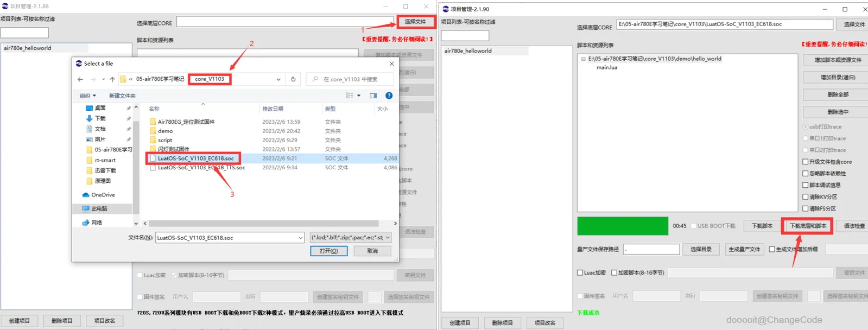Screen dimensions: 868x330
Task: Click the horizontal scrollbar in the file list
Action: [x=264, y=223]
